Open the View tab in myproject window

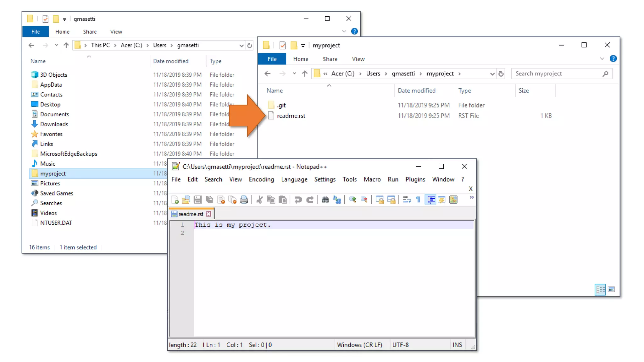coord(358,59)
